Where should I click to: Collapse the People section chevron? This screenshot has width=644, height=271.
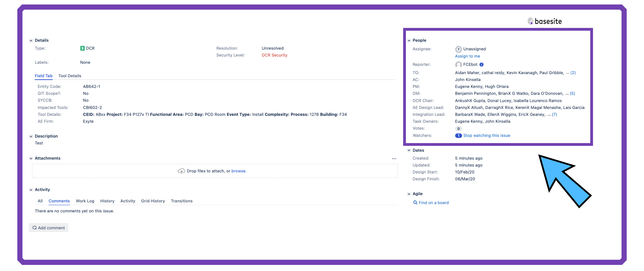pyautogui.click(x=409, y=41)
